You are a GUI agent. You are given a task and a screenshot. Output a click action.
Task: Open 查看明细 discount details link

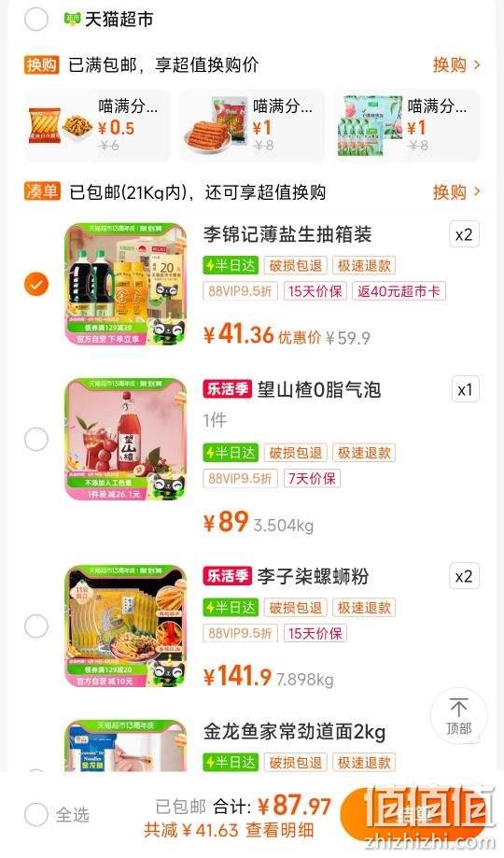click(280, 830)
